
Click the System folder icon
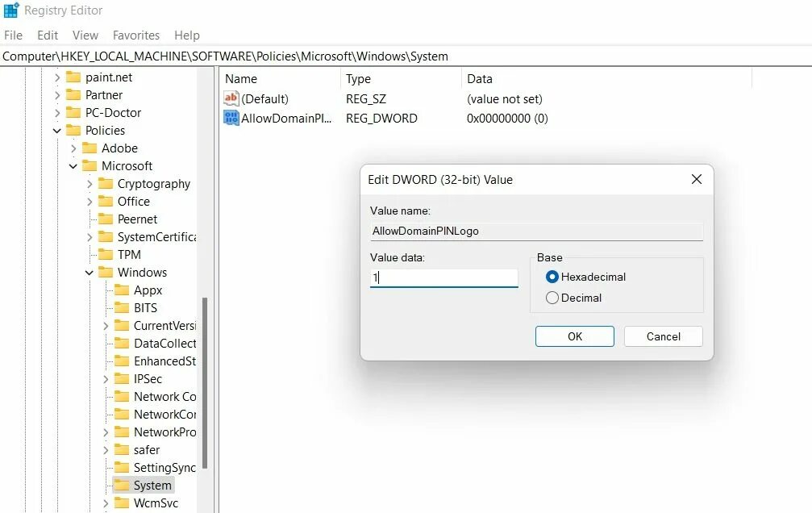122,485
